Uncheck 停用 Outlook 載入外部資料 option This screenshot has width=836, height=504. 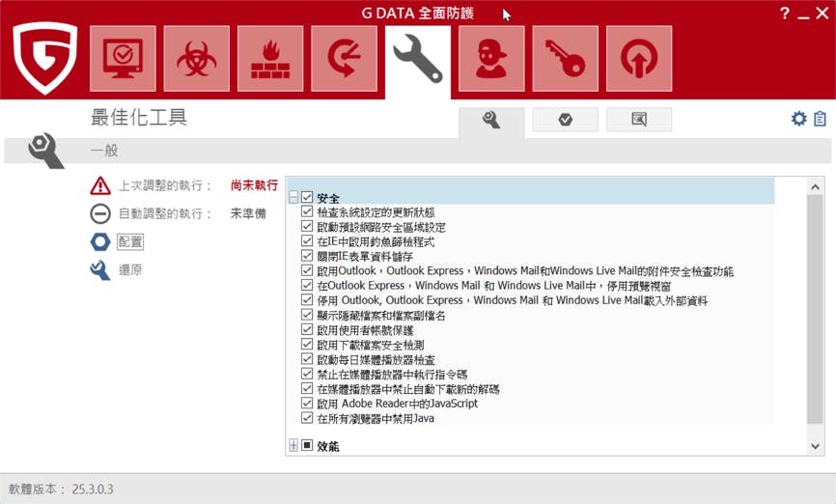(x=307, y=299)
